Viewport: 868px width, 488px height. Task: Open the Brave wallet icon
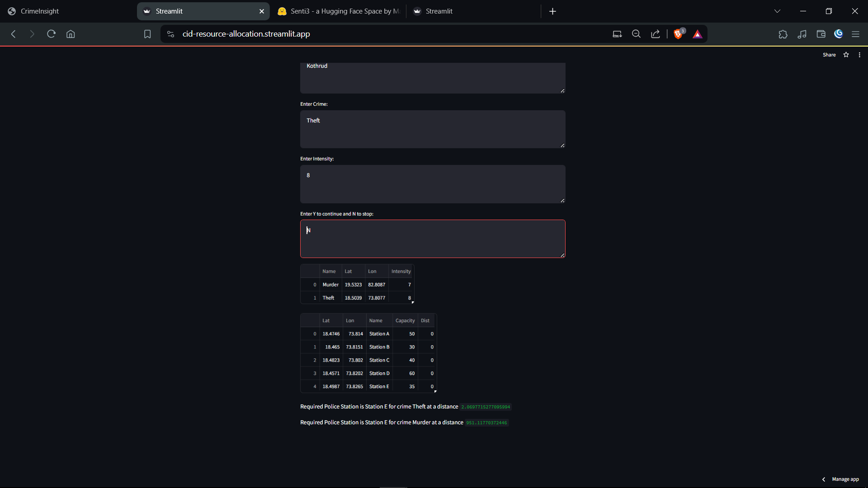pos(821,34)
